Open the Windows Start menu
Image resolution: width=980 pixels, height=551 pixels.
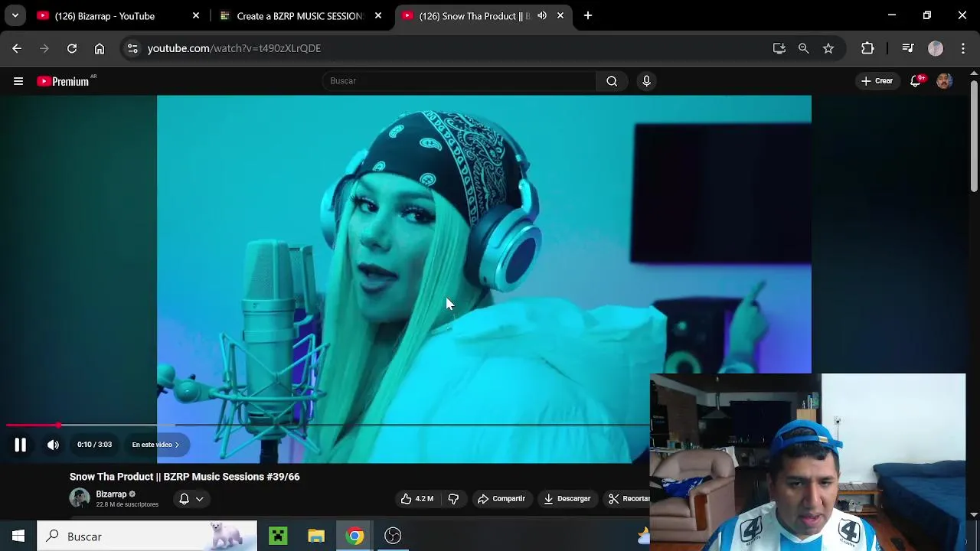pyautogui.click(x=18, y=536)
